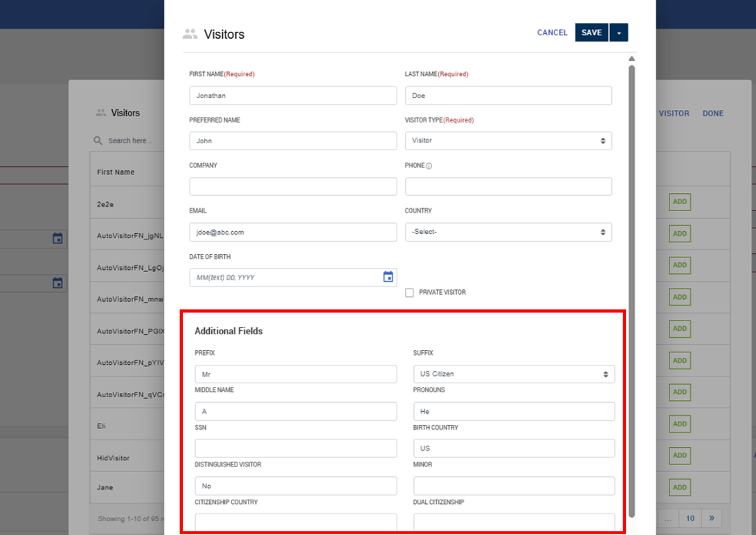Click the Middle Name field containing A
Viewport: 756px width, 535px height.
pos(296,411)
